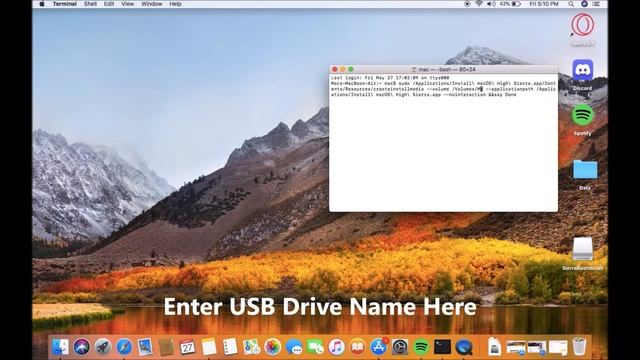Image resolution: width=640 pixels, height=360 pixels.
Task: Open the Help menu
Action: click(175, 4)
